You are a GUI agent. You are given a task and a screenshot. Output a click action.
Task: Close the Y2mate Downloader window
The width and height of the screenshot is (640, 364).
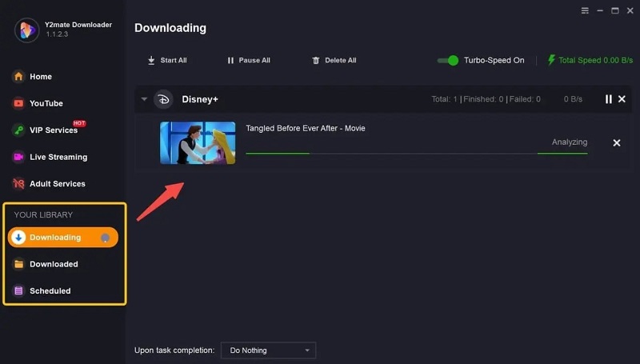[630, 10]
